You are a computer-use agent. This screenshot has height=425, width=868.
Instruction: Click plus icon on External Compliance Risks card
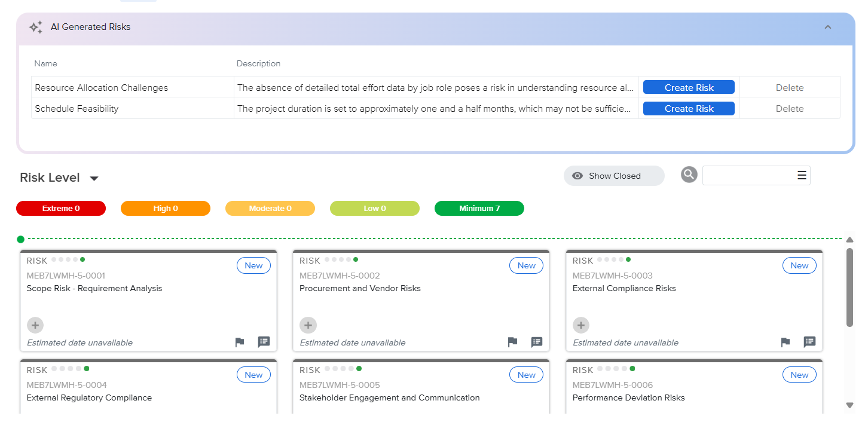(x=581, y=325)
